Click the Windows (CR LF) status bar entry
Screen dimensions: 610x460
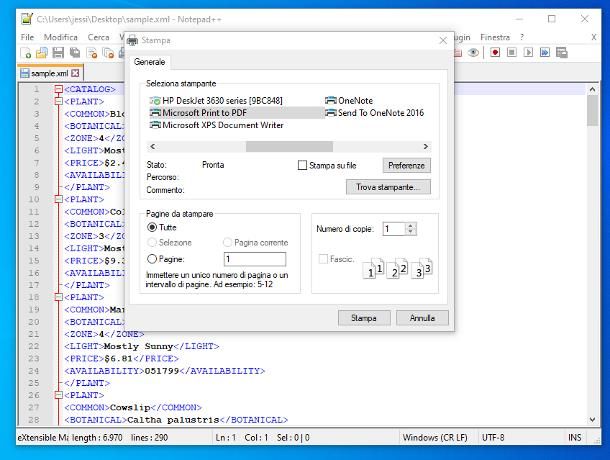point(435,437)
